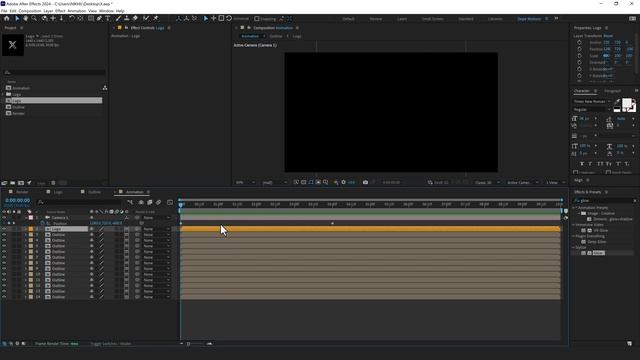Click the new composition icon in Project panel
Image resolution: width=640 pixels, height=360 pixels.
coord(21,183)
